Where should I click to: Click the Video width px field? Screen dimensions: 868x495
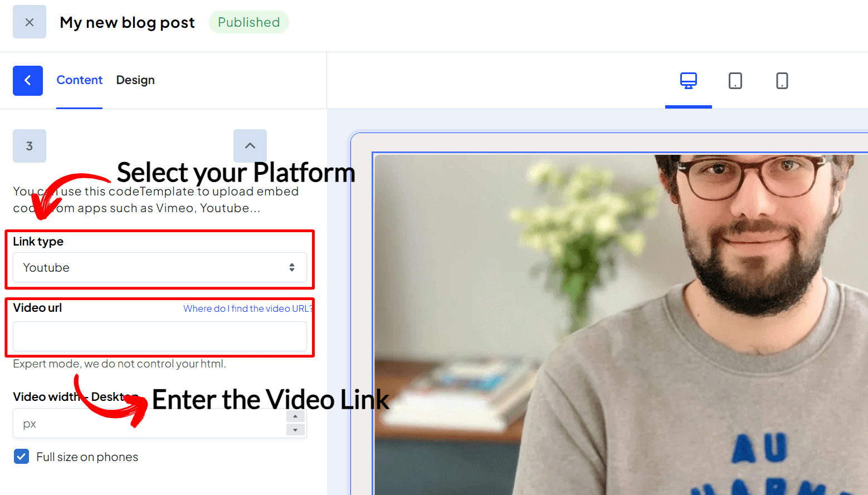(x=111, y=423)
